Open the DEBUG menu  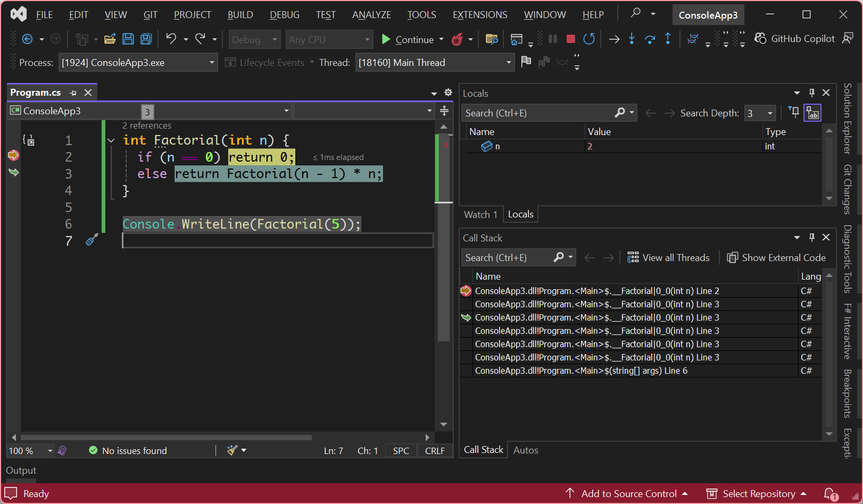coord(284,15)
